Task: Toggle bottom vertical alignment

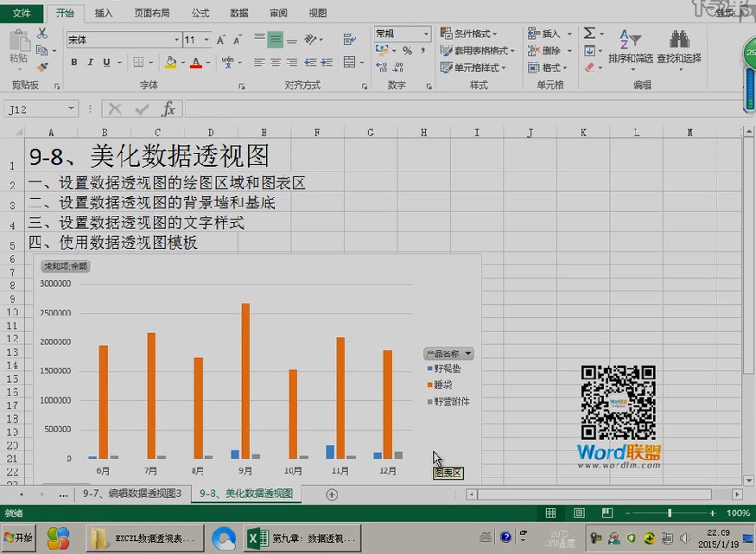Action: [x=292, y=41]
